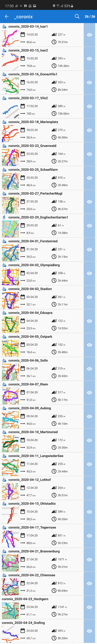Click hiking icon of EnglischerGarten1 track
Screen dimensions: 97x644
pyautogui.click(x=4, y=217)
